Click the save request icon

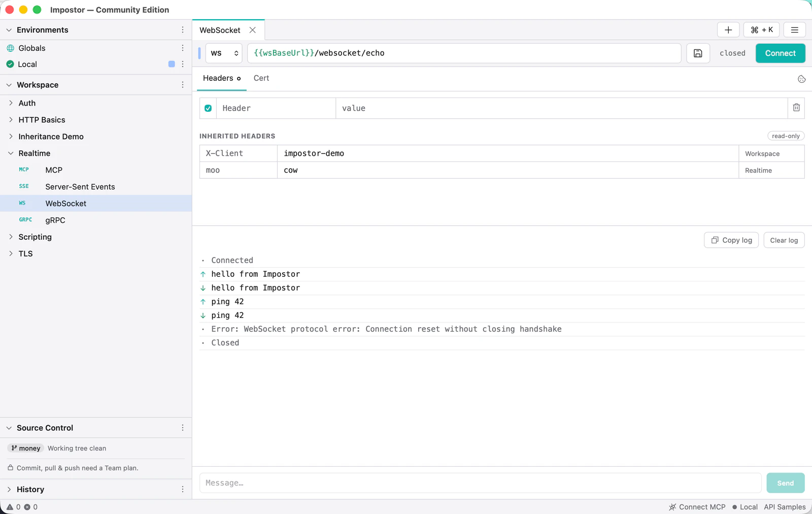698,53
